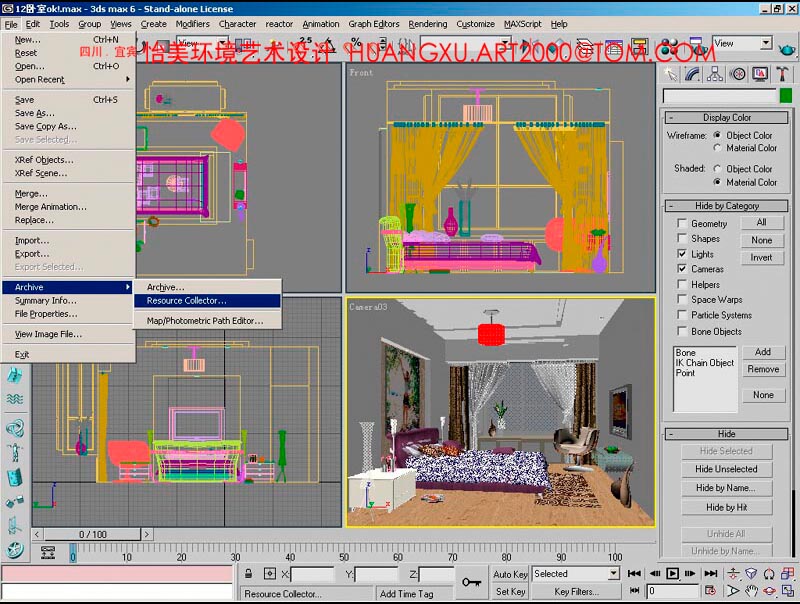The width and height of the screenshot is (800, 604).
Task: Open the Time Configuration icon
Action: (x=710, y=591)
